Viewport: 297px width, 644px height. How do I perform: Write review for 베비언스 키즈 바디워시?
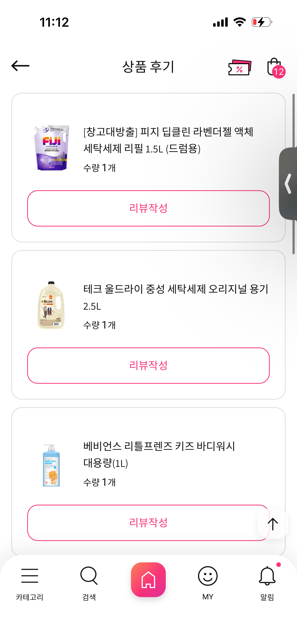[x=141, y=523]
